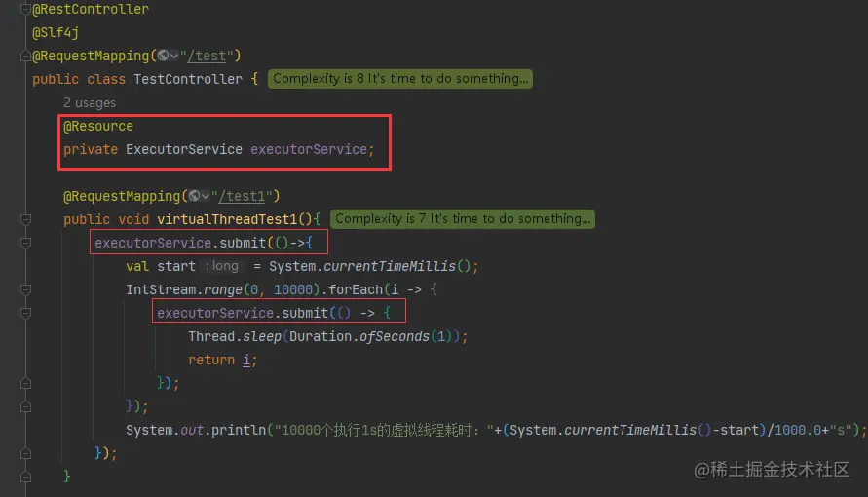Click the "return" keyword
Viewport: 868px width, 497px height.
click(x=211, y=360)
